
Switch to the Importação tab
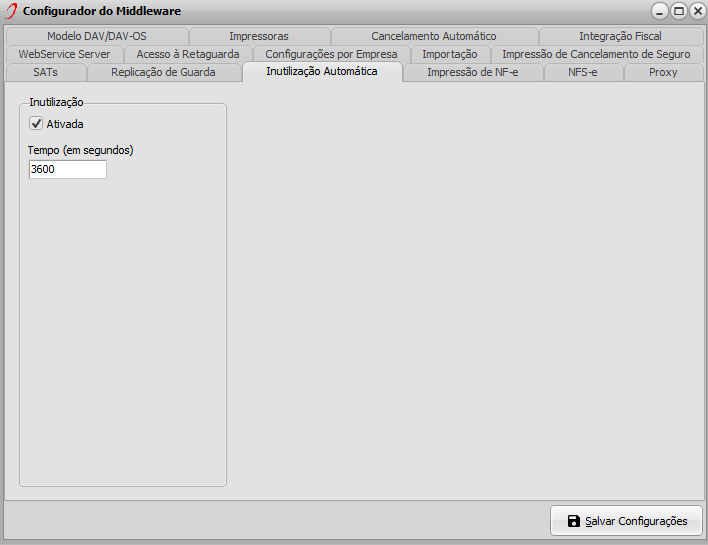tap(449, 54)
